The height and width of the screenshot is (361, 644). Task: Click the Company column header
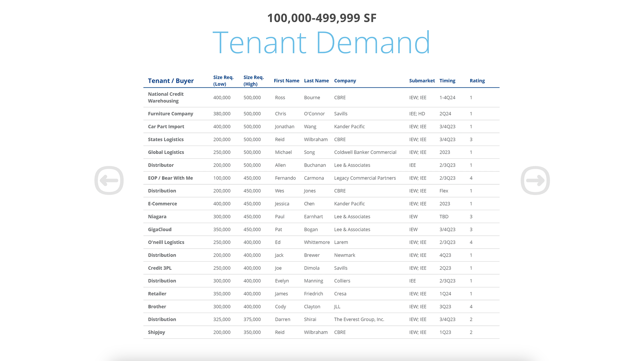(345, 81)
